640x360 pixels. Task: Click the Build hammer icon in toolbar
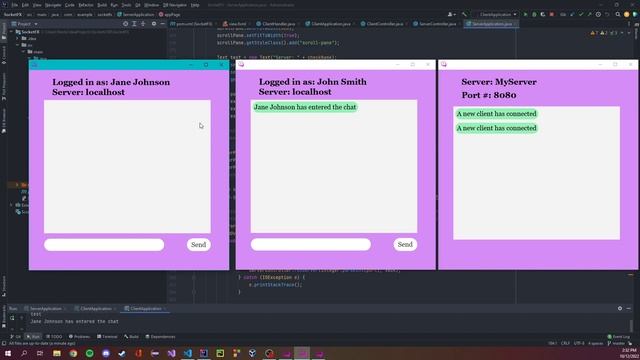click(x=464, y=14)
